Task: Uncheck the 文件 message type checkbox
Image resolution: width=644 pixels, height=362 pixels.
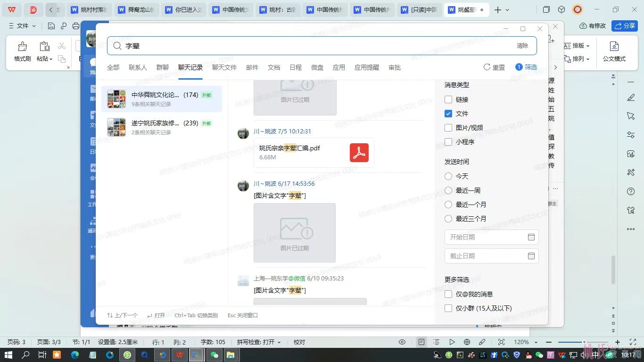Action: [448, 114]
